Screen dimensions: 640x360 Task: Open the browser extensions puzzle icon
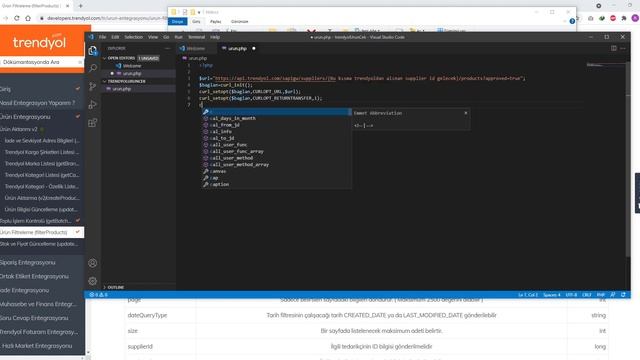point(624,18)
